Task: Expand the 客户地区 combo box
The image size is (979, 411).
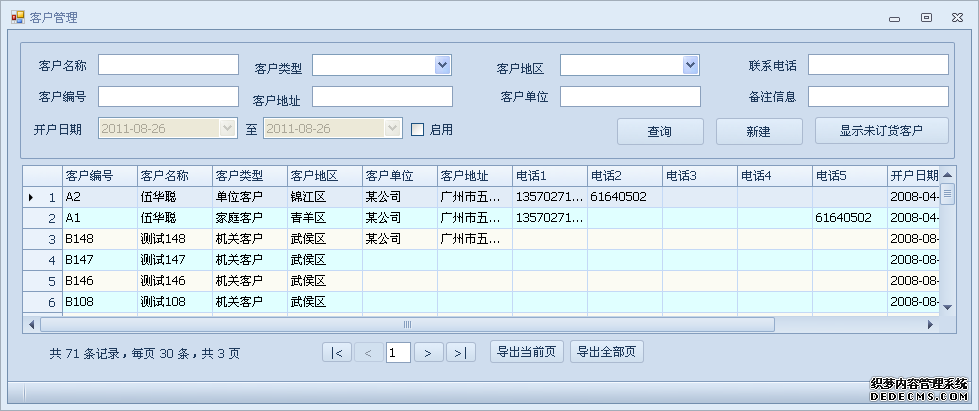Action: coord(690,65)
